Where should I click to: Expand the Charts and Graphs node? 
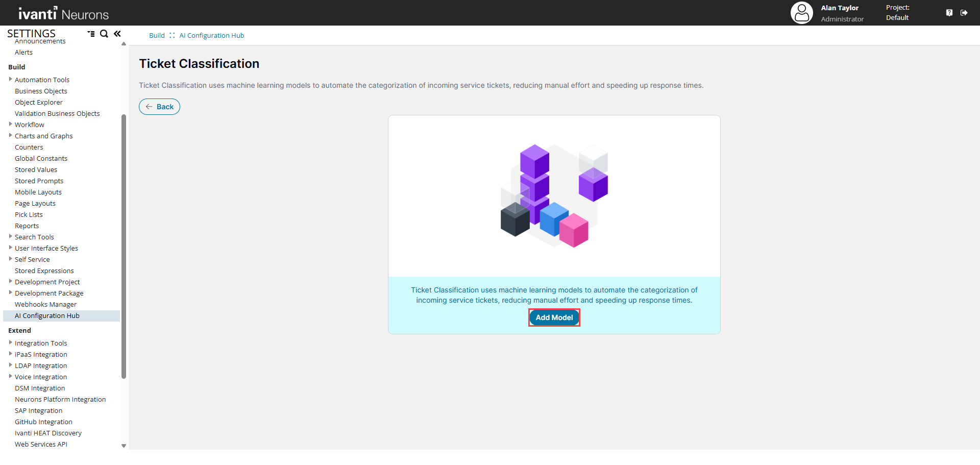(10, 135)
